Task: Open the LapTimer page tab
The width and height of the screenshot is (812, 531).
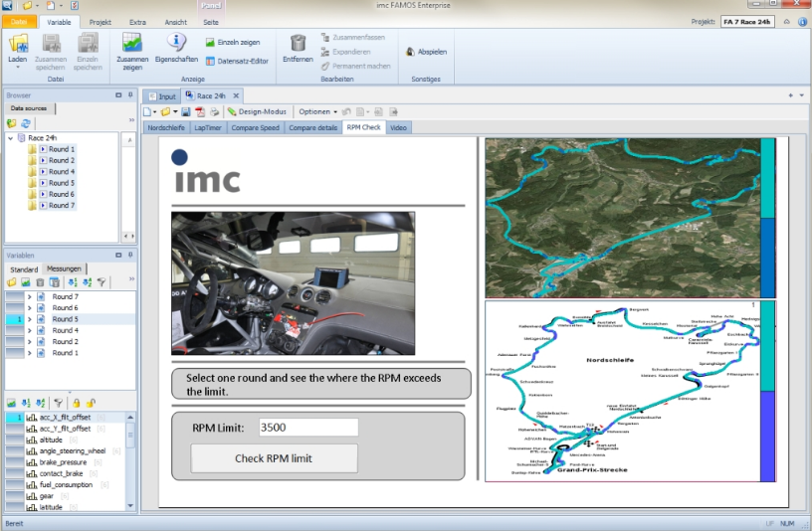Action: point(208,128)
